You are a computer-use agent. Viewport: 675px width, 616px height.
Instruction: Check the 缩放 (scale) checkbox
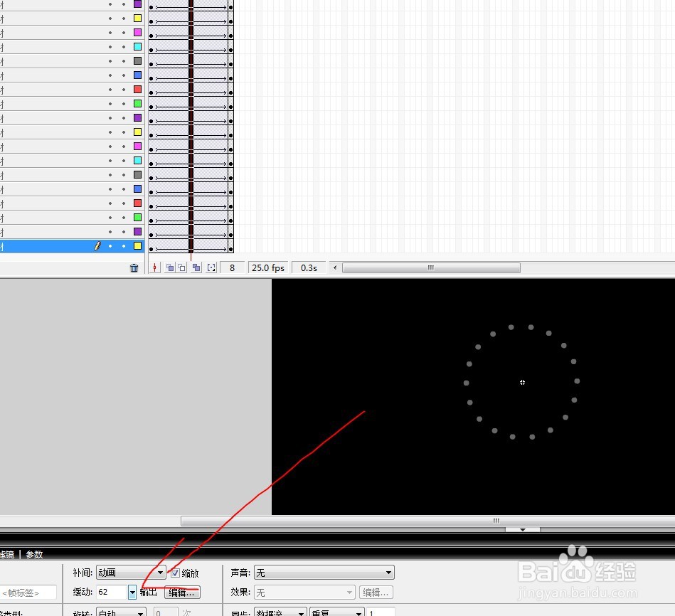[x=175, y=573]
